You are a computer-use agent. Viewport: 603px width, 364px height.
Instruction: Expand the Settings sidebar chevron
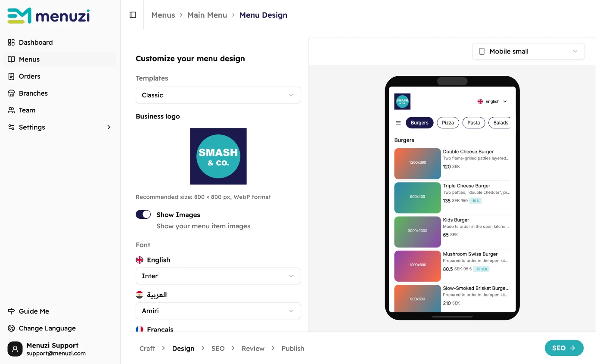pyautogui.click(x=109, y=127)
